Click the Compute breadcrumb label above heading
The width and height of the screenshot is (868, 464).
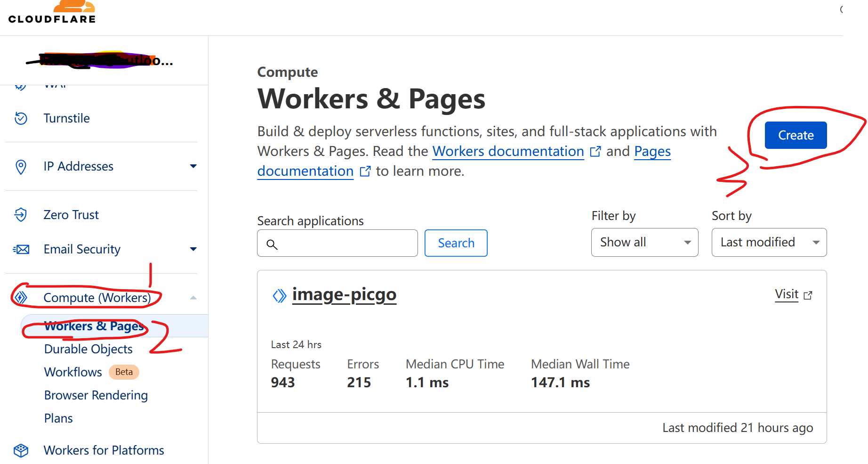(288, 72)
